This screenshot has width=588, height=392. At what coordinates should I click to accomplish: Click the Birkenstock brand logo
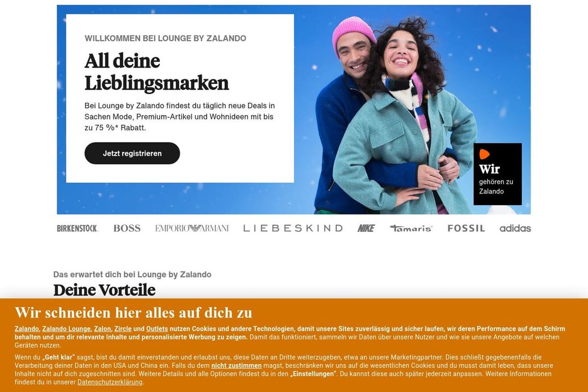coord(78,228)
